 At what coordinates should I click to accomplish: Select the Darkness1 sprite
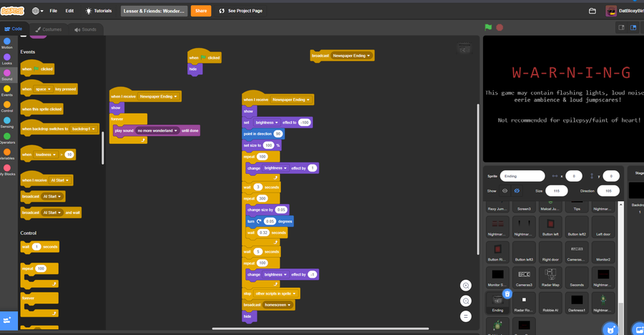point(577,303)
